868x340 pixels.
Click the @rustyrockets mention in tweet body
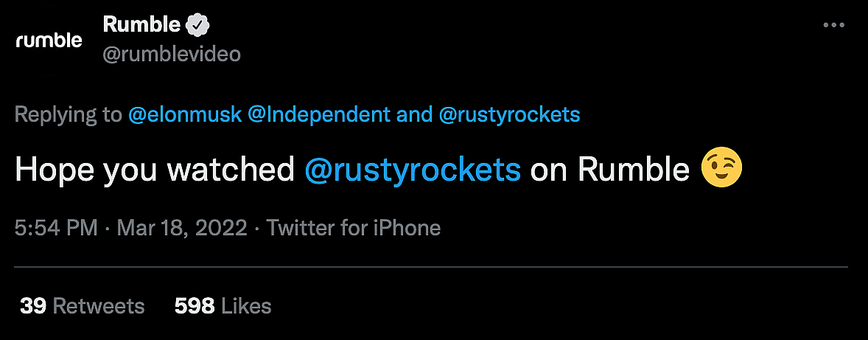pyautogui.click(x=413, y=170)
